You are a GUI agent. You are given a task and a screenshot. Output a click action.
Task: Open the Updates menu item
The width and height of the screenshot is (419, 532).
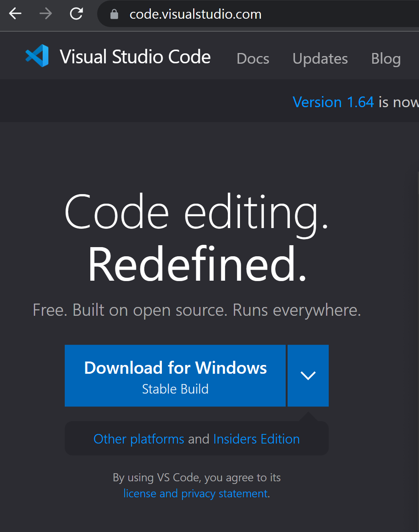[x=320, y=58]
